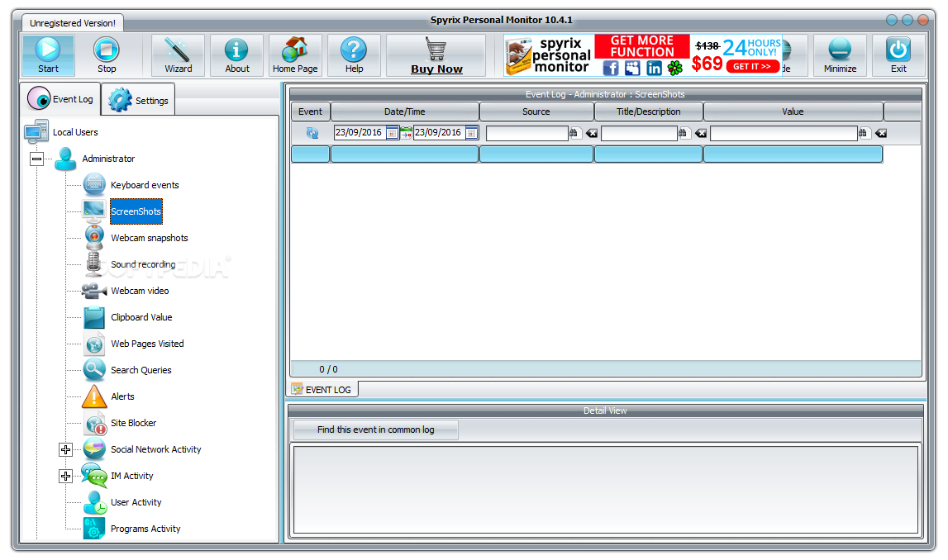
Task: Sort by the Date/Time column header
Action: [404, 112]
